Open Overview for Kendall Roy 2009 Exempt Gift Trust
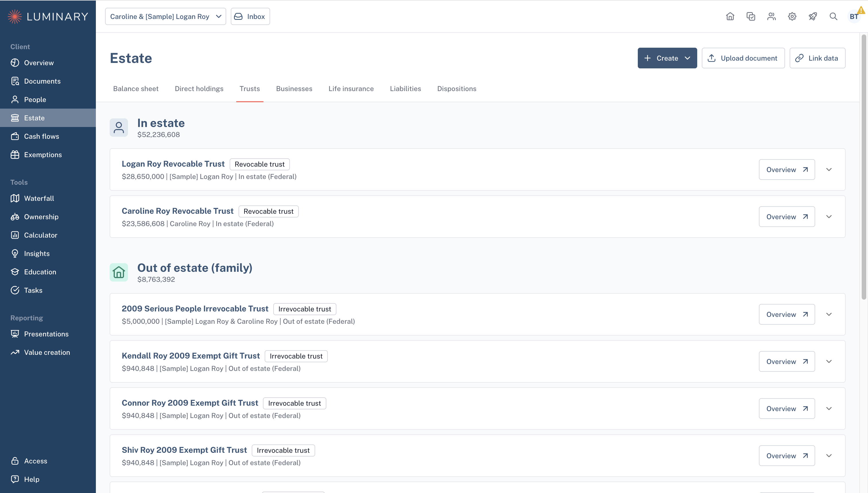Viewport: 868px width, 493px height. pos(787,361)
